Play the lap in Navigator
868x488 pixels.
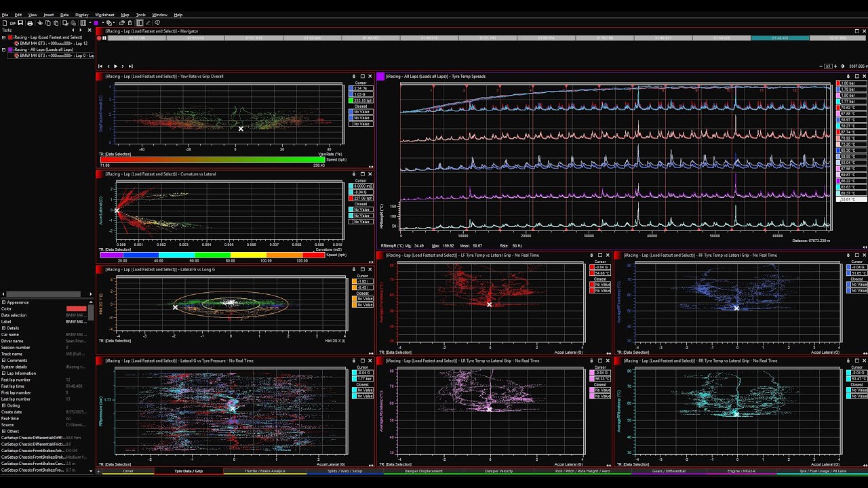(x=115, y=66)
